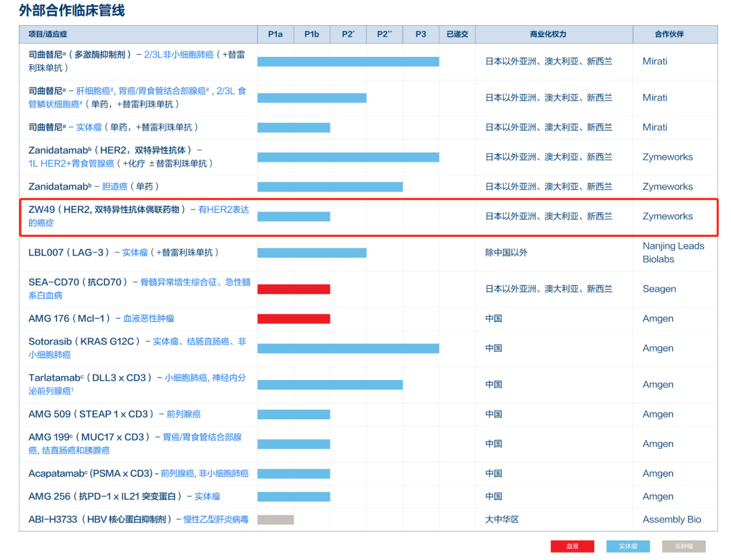Select the Assembly Bio partner cell

point(672,519)
